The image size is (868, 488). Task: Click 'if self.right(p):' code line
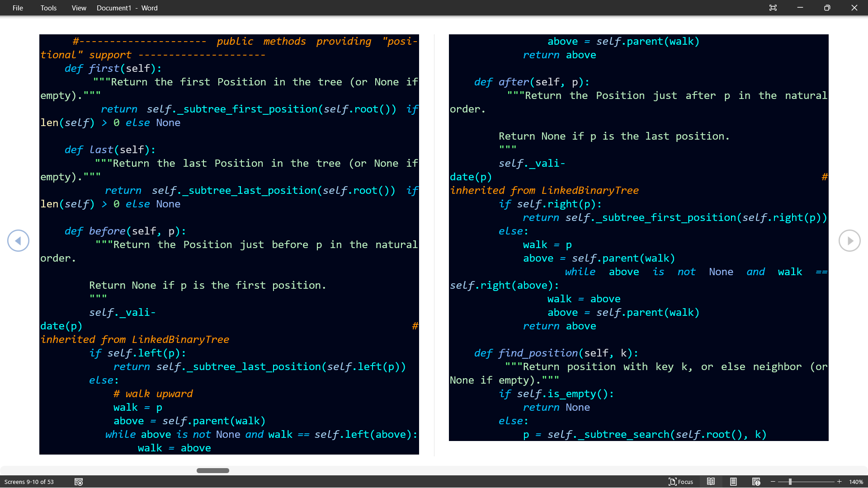550,204
